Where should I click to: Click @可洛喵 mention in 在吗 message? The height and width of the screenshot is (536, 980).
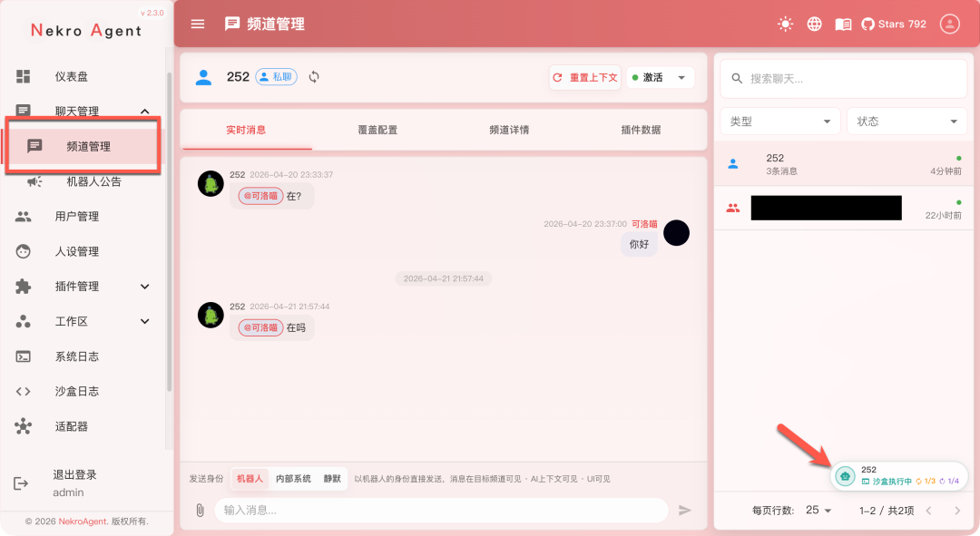tap(260, 328)
